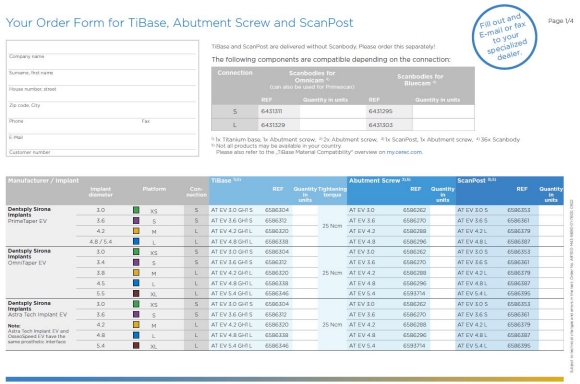
Task: Click the Tightening torque header
Action: click(x=332, y=192)
